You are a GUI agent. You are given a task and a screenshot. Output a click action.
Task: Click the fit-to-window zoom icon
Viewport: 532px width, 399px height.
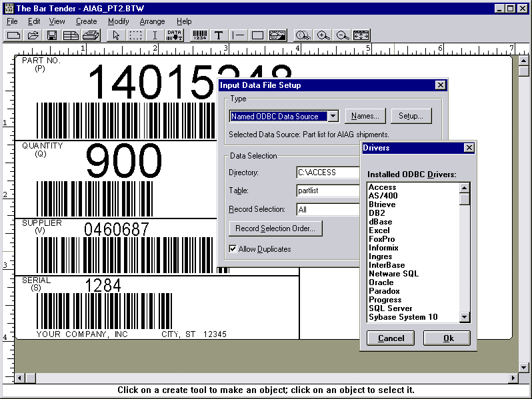[x=361, y=35]
